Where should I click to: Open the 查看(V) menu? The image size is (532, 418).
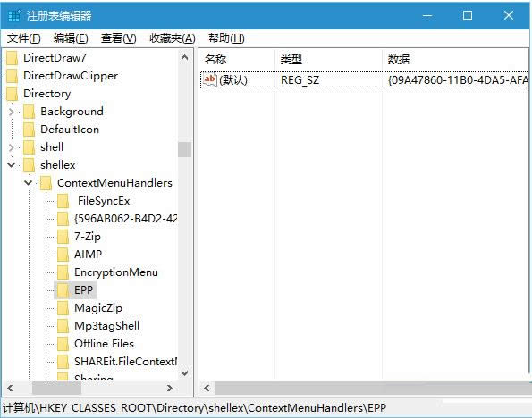point(118,38)
